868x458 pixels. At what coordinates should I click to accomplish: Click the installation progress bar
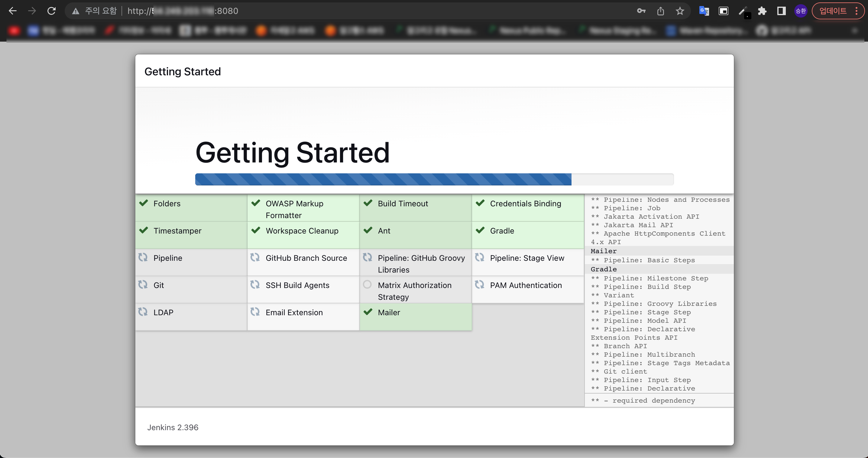[434, 179]
